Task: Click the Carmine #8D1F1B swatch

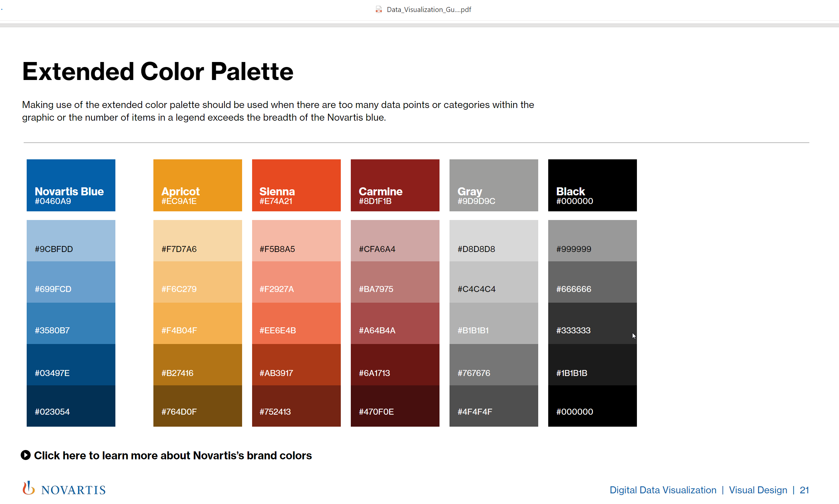Action: click(x=395, y=185)
